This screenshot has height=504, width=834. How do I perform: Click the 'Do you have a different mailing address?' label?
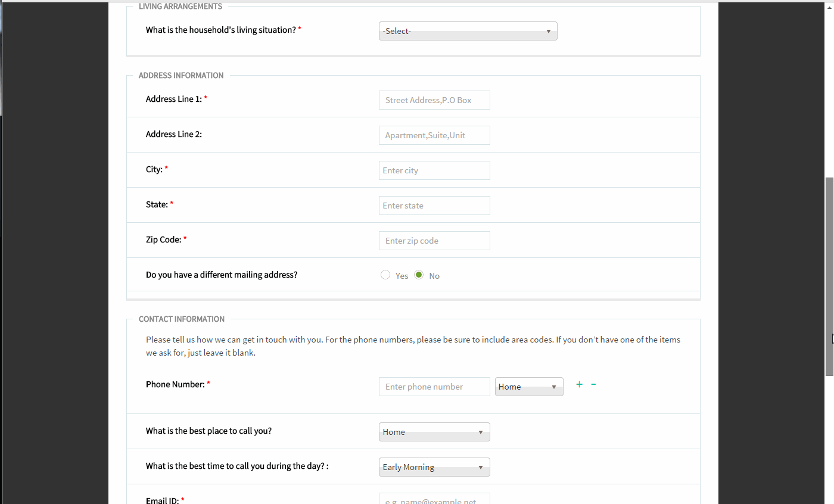[222, 275]
